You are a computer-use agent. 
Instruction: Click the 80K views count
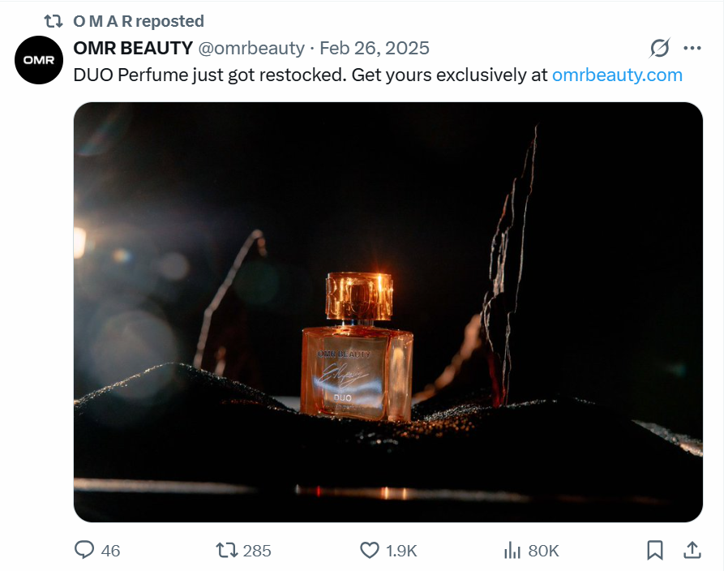tap(543, 551)
